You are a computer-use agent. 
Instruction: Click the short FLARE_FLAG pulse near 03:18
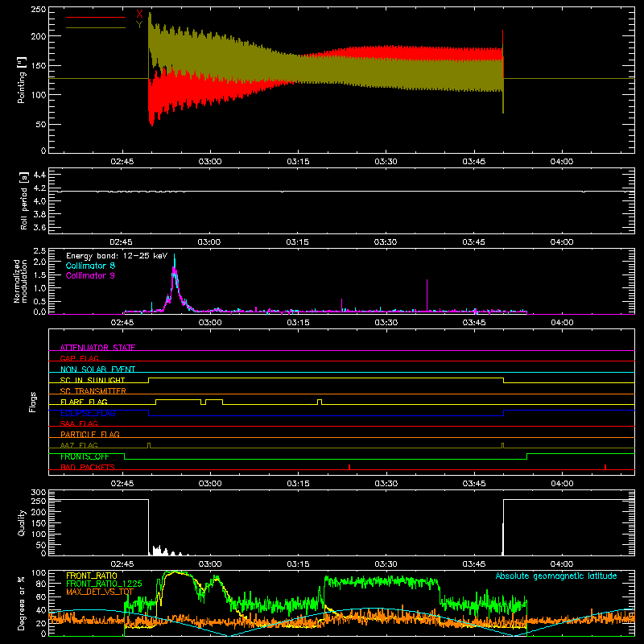[x=320, y=402]
